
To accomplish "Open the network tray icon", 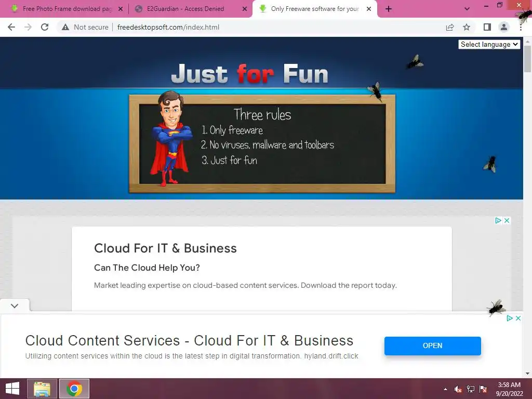I will point(471,389).
